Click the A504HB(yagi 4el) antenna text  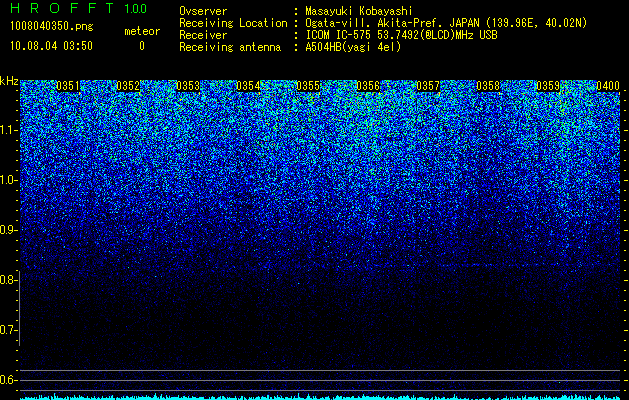pyautogui.click(x=353, y=47)
